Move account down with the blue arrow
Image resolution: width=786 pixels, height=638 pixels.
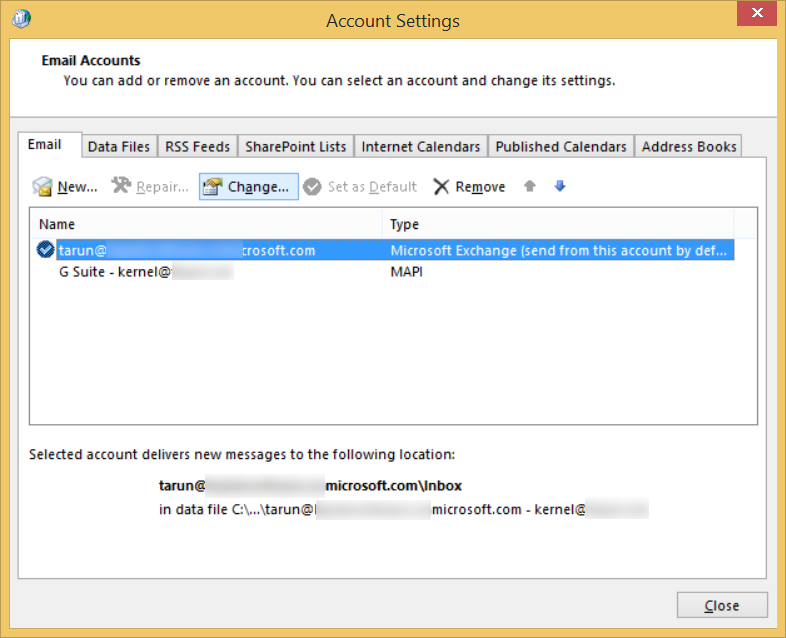560,186
